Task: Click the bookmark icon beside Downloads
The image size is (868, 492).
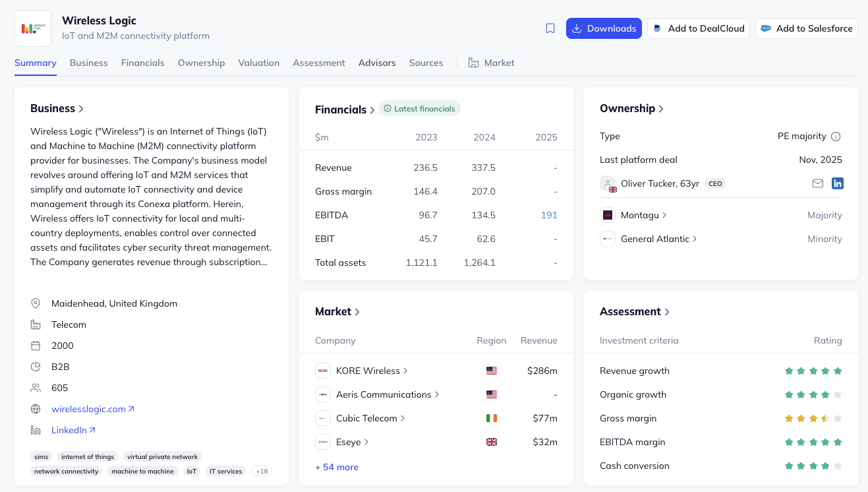Action: (550, 28)
